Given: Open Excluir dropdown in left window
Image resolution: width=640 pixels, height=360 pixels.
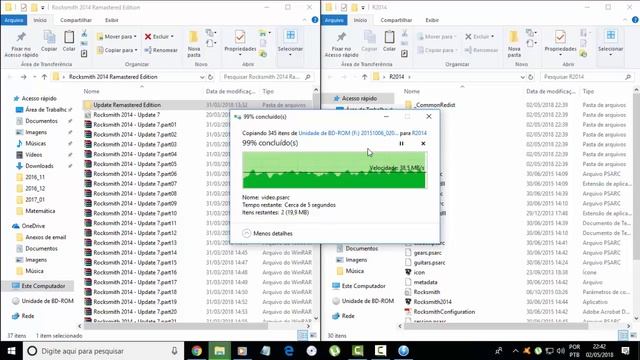Looking at the screenshot, I should click(x=159, y=37).
